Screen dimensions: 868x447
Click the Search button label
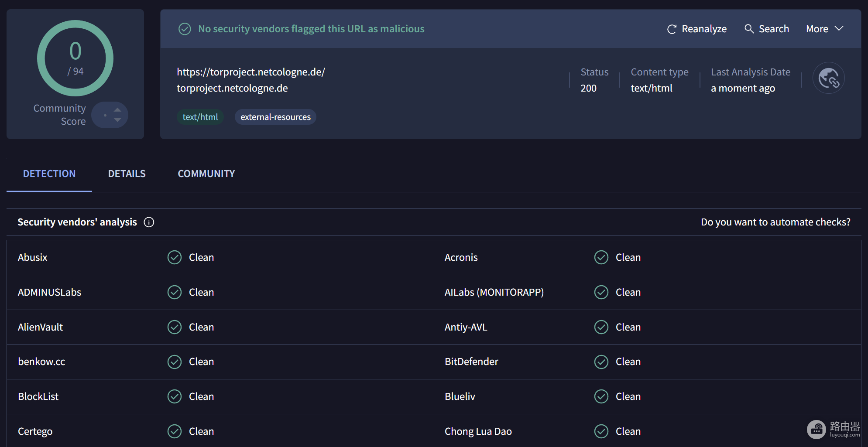[774, 29]
